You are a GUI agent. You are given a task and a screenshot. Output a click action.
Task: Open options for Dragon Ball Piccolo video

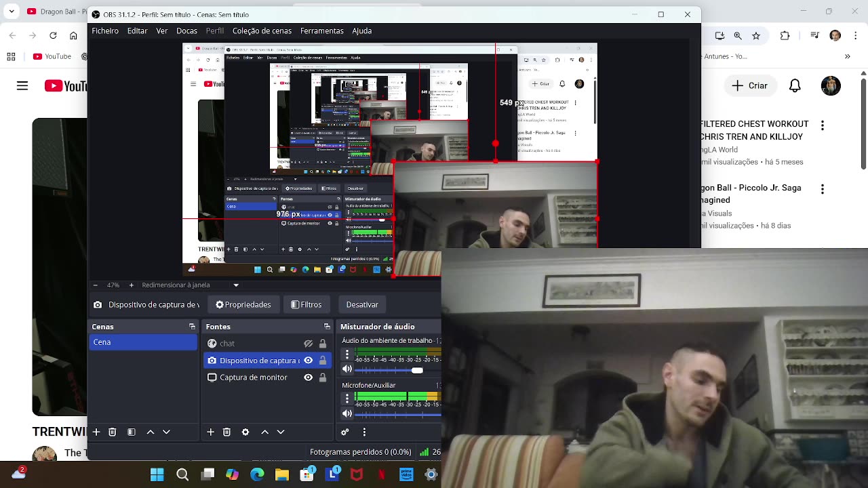[x=823, y=189]
